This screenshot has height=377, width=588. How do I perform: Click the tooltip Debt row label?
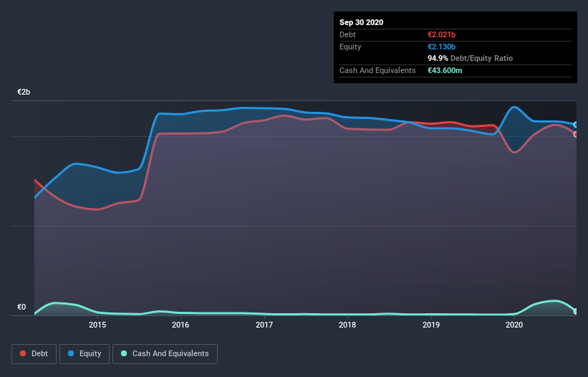(x=347, y=34)
